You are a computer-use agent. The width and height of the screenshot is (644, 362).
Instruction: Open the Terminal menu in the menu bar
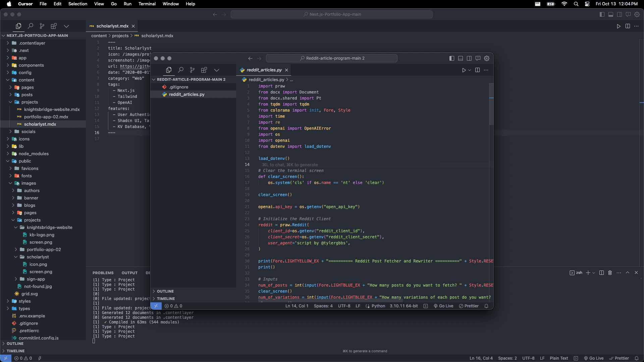point(147,4)
